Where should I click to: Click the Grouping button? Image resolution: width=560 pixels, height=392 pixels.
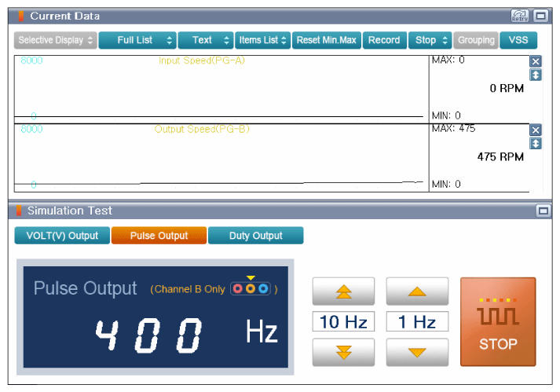pyautogui.click(x=476, y=40)
